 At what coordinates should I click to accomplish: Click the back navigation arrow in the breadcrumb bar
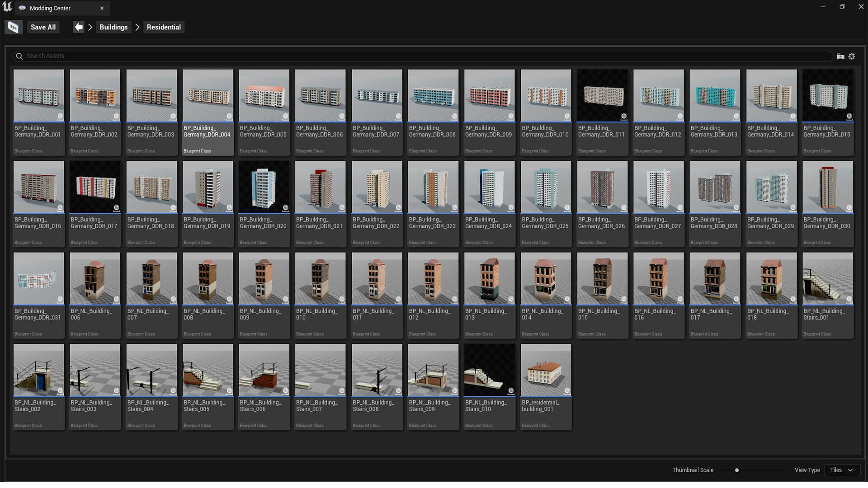(79, 27)
